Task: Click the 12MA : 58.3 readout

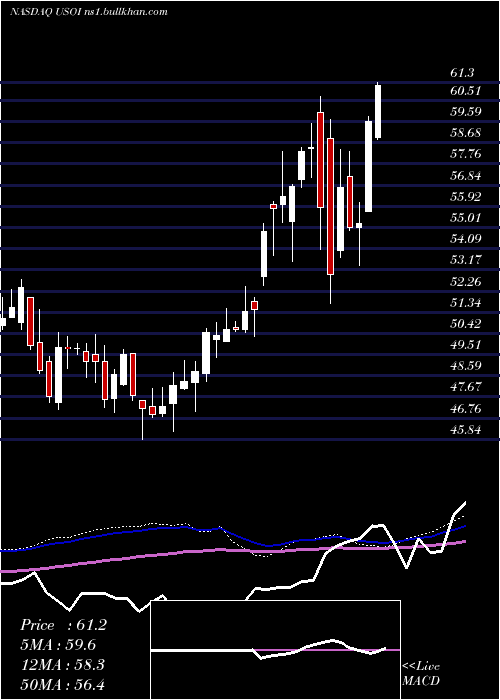Action: (62, 664)
